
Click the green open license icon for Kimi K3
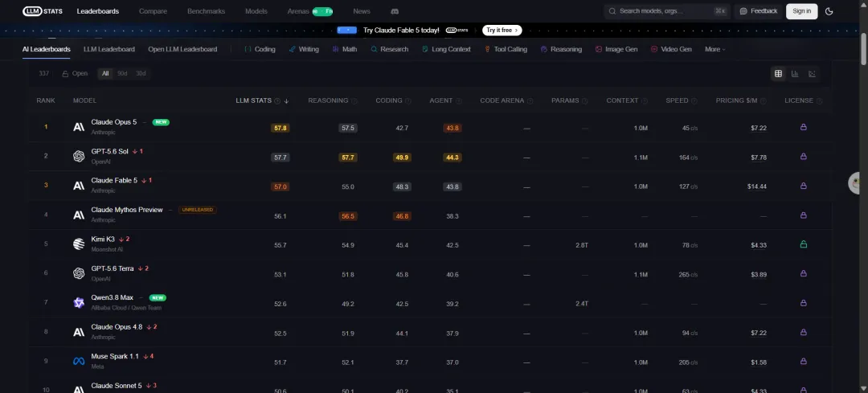803,244
